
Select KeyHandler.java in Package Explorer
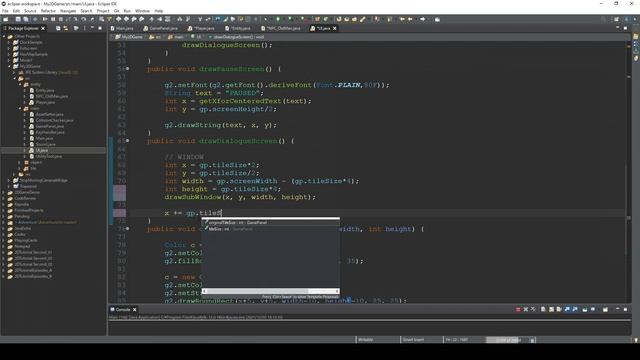(50, 132)
